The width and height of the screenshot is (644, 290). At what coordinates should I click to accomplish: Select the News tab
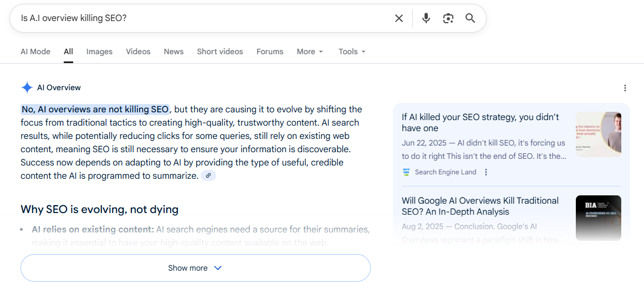(173, 51)
